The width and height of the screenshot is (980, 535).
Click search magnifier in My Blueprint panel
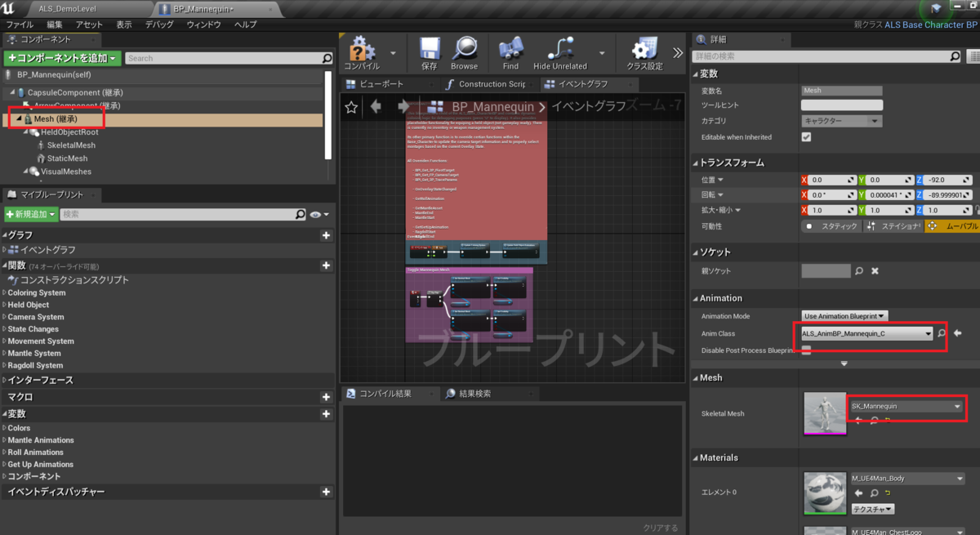pos(301,214)
